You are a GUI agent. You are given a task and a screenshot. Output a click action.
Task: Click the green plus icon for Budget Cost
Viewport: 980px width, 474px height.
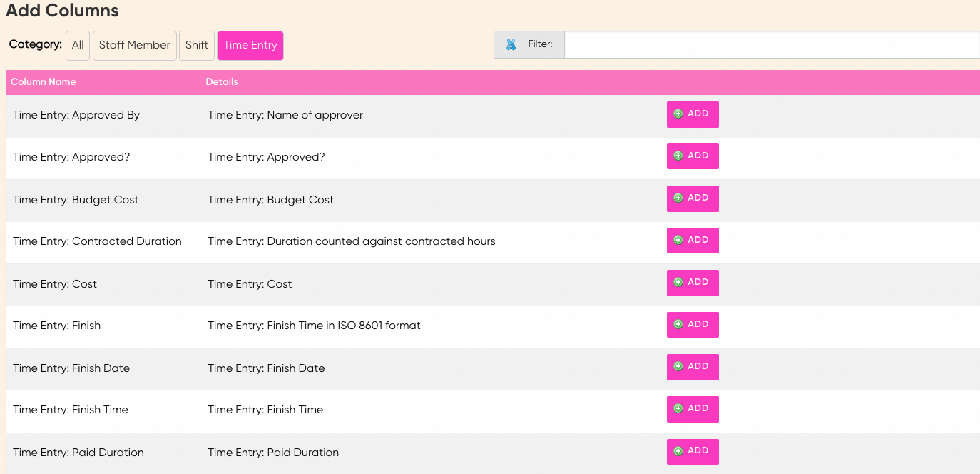(678, 198)
